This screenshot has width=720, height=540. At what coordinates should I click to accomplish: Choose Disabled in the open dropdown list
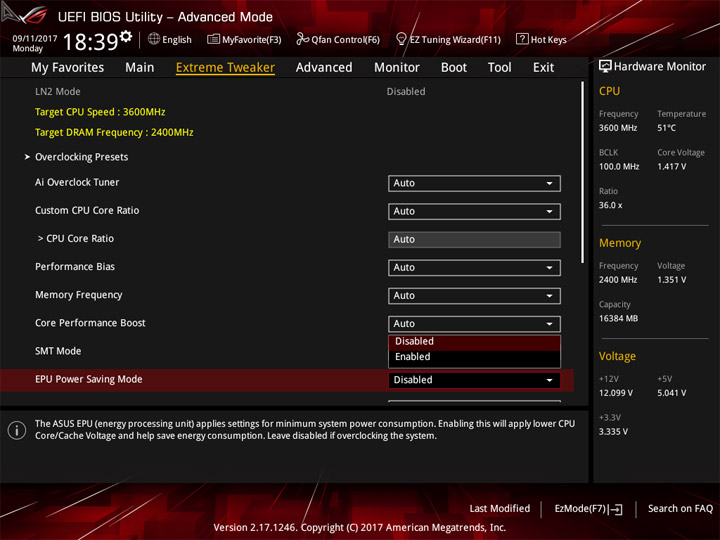coord(474,341)
